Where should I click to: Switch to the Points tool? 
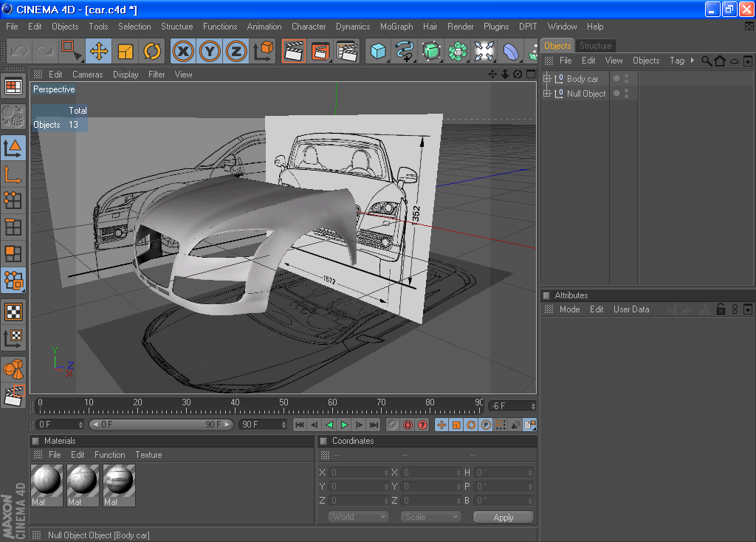(x=13, y=200)
